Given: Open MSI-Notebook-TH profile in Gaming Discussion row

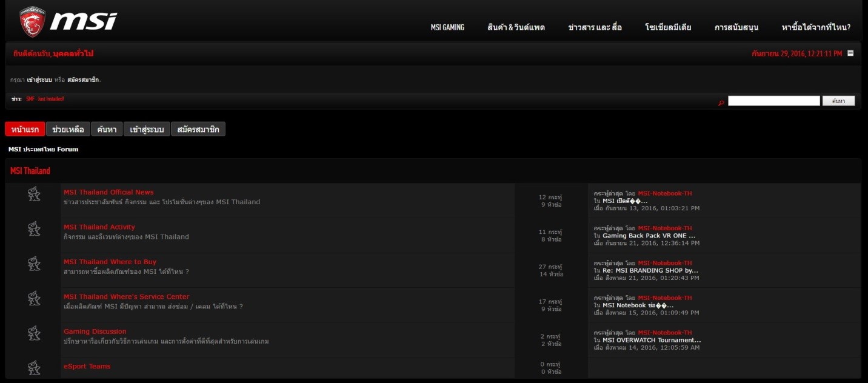Looking at the screenshot, I should [665, 333].
